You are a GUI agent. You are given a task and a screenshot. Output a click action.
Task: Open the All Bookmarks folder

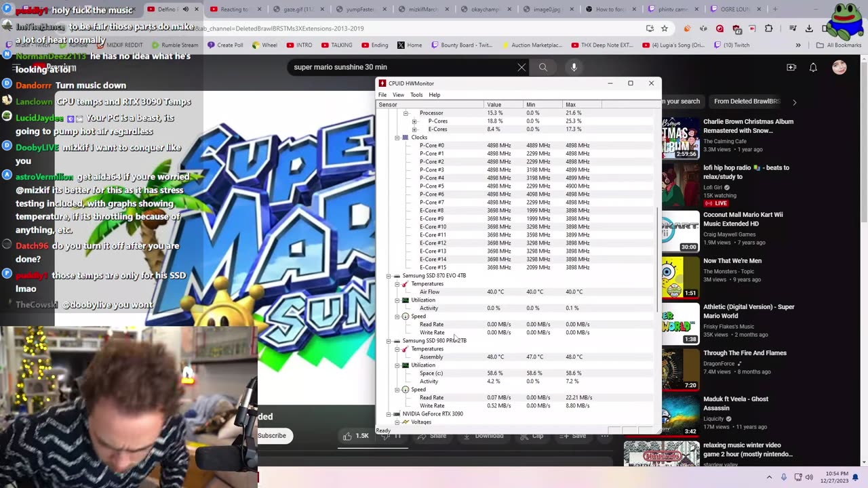[x=839, y=45]
